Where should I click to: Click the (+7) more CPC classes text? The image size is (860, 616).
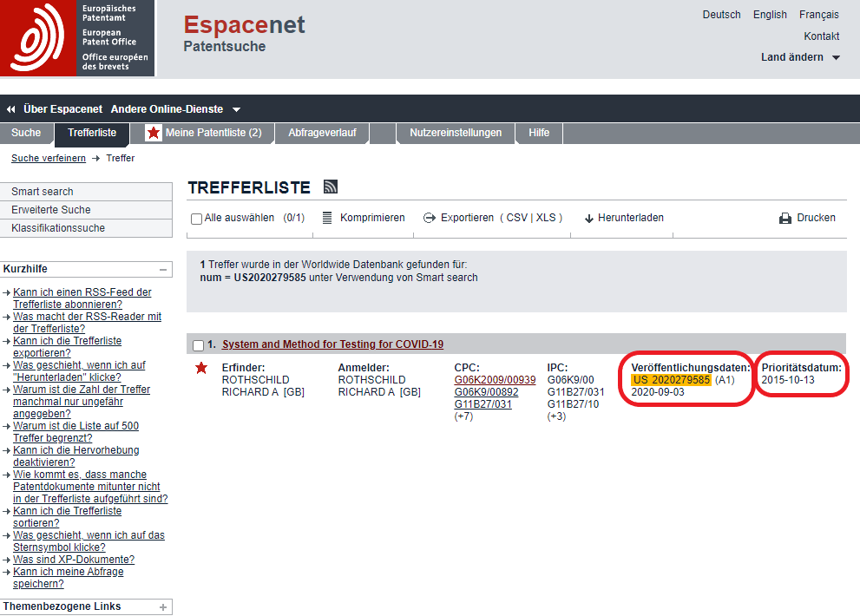[463, 416]
